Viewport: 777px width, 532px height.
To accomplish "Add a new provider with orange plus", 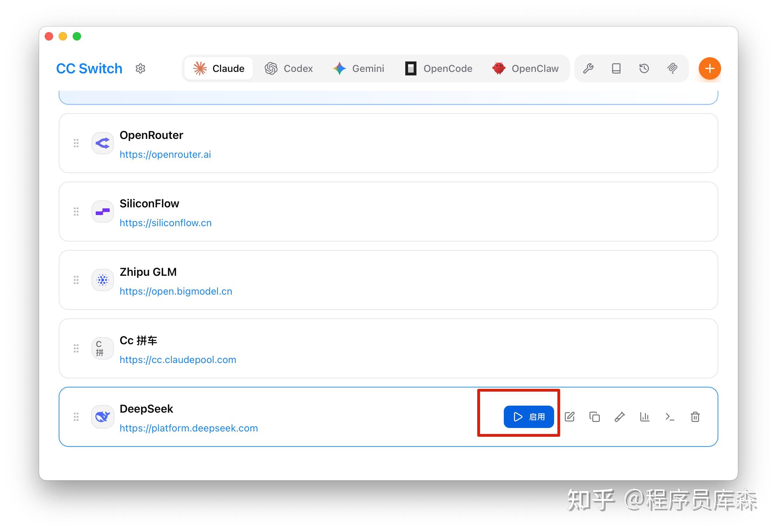I will tap(710, 68).
